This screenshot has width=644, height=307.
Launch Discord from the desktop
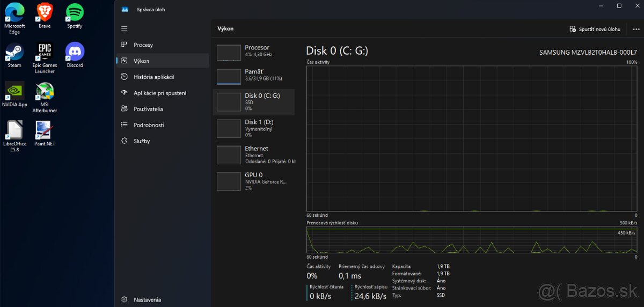75,55
